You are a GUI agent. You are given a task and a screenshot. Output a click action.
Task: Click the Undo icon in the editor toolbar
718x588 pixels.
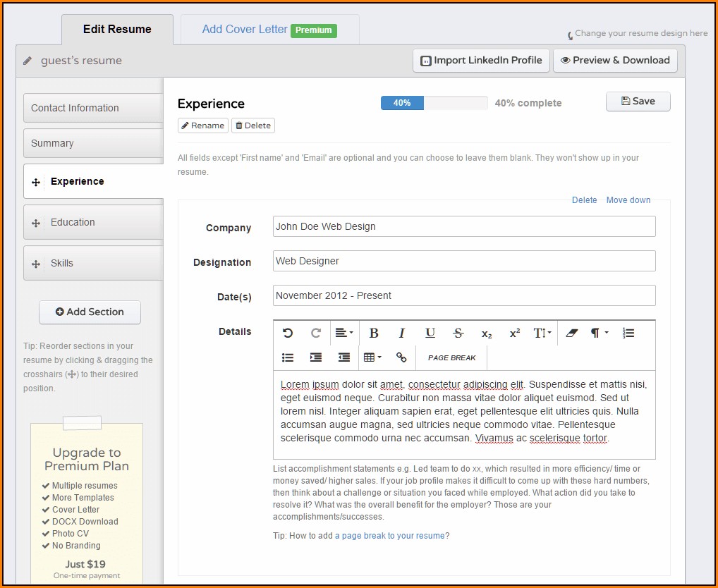[288, 333]
